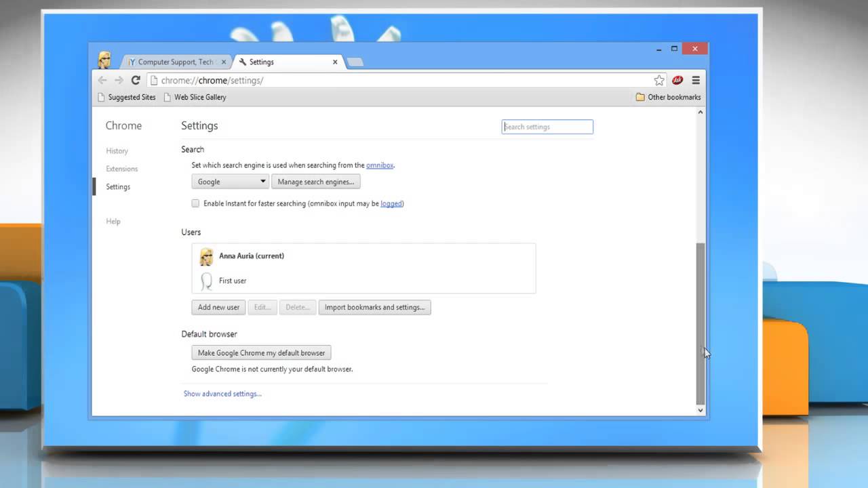Screen dimensions: 868x488
Task: Click the wrench icon on Settings tab
Action: pyautogui.click(x=243, y=62)
